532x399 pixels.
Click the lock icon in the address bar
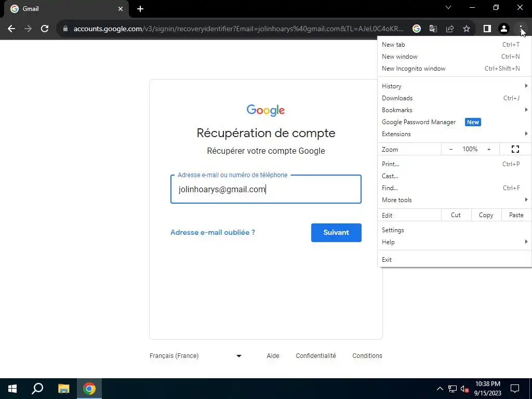65,29
